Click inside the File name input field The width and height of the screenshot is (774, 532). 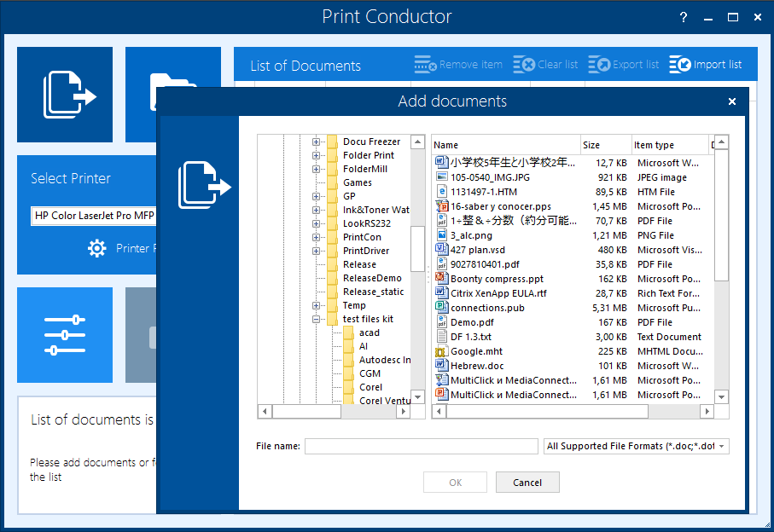click(x=420, y=446)
